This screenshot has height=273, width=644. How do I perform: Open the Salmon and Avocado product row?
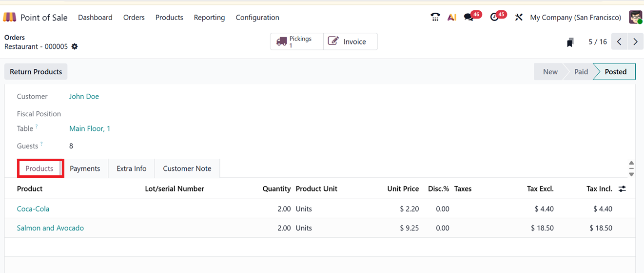[x=50, y=228]
